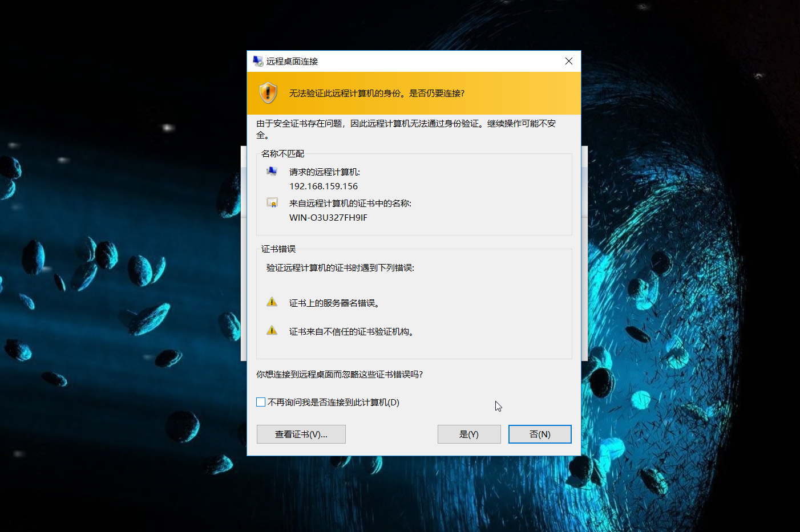
Task: Open the certificate details via 查看证书(V)
Action: (x=301, y=434)
